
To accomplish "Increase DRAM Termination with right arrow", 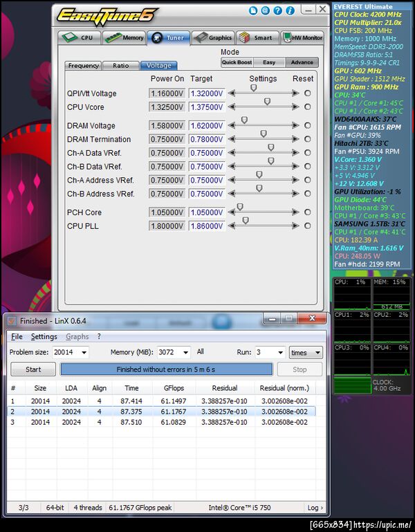I will click(295, 139).
